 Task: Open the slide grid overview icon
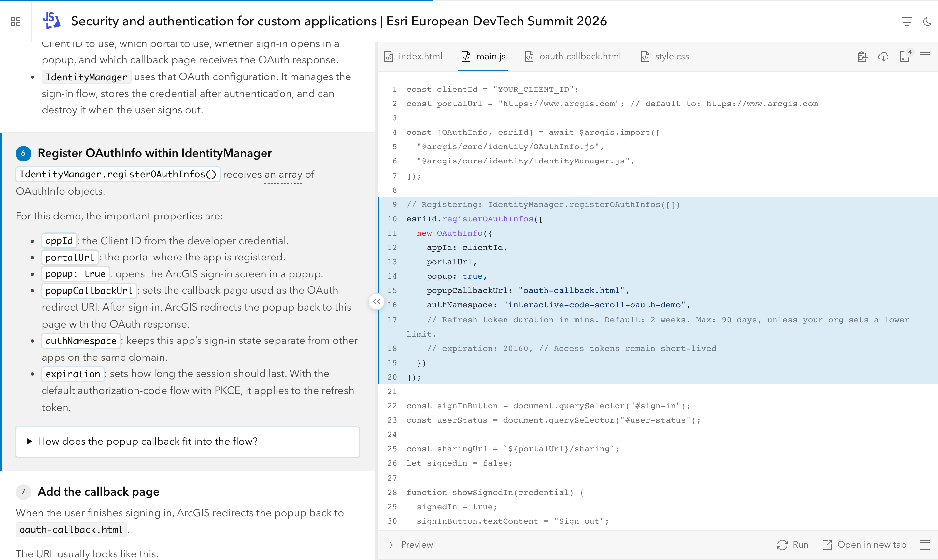[x=16, y=21]
